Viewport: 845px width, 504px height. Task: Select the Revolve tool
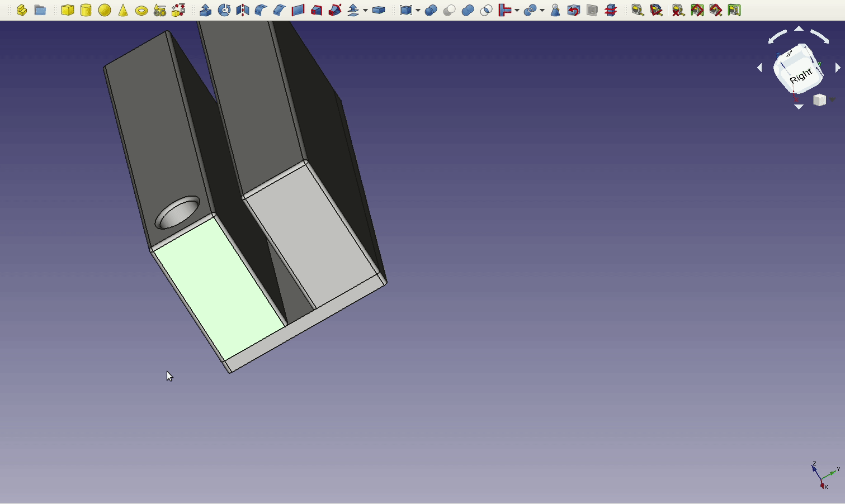click(224, 10)
